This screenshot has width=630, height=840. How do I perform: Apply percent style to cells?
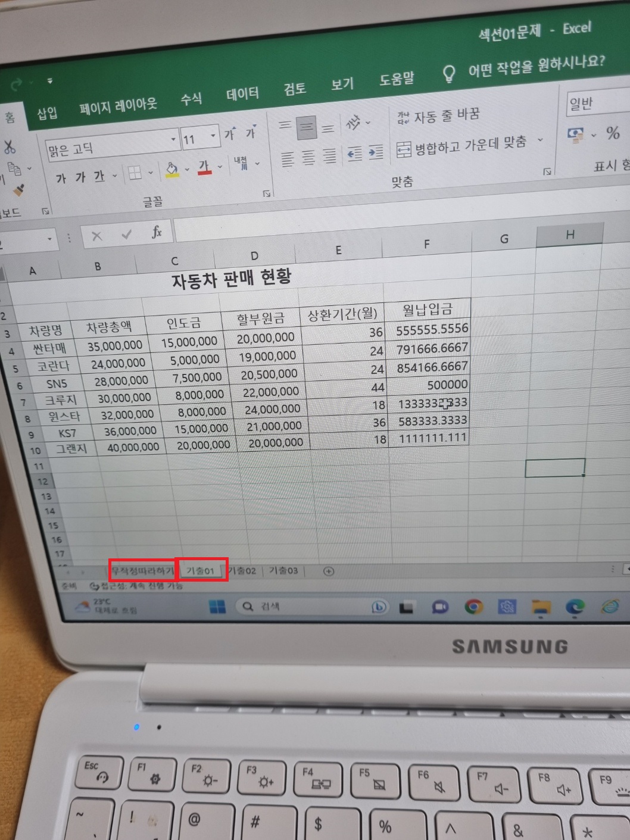tap(613, 133)
